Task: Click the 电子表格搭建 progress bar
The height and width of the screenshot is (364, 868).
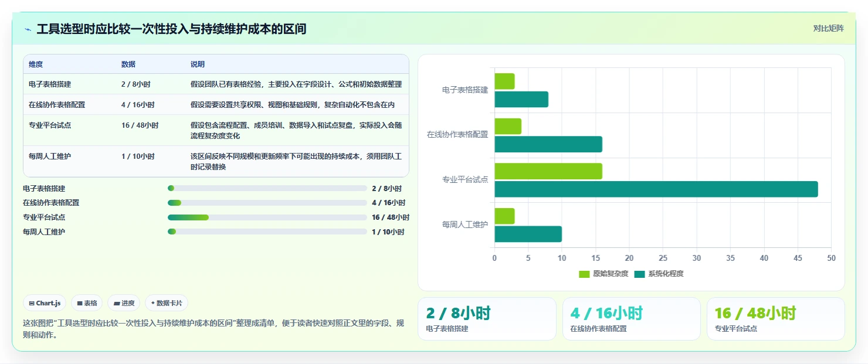Action: [x=267, y=188]
